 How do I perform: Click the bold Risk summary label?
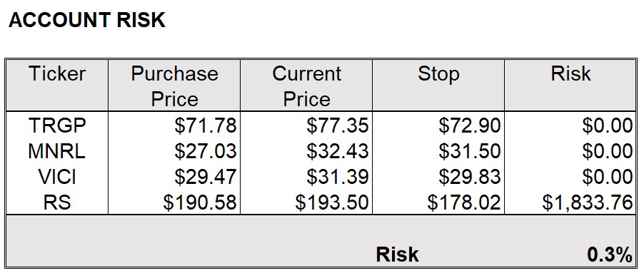397,254
